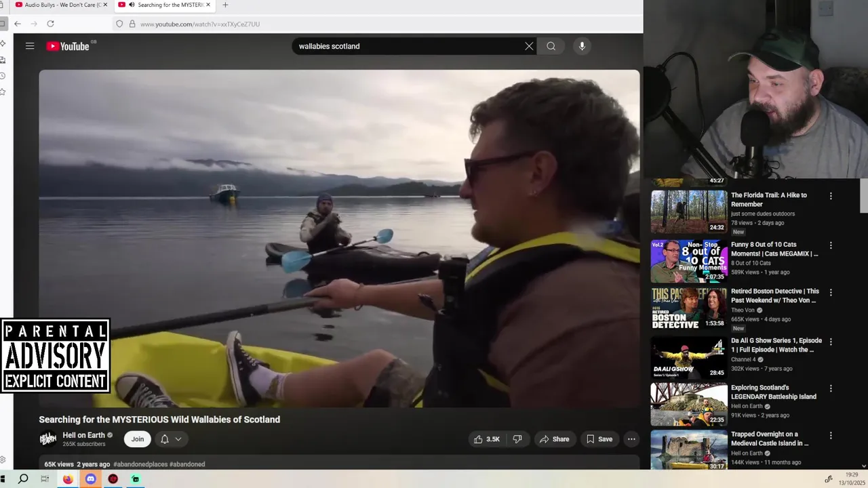Open Retired Boston Detective video thumbnail
This screenshot has width=868, height=488.
click(689, 308)
